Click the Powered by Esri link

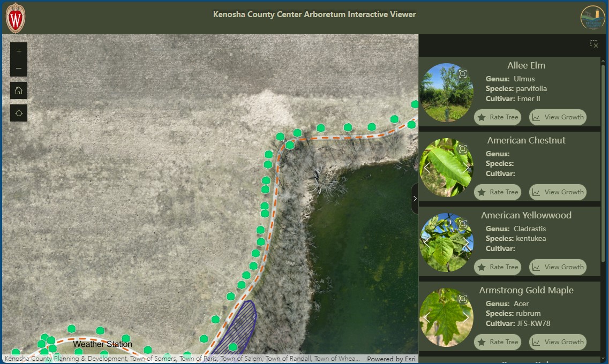pos(391,359)
